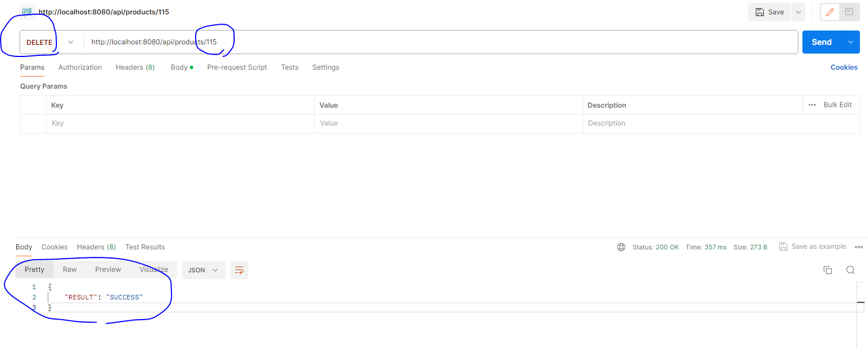Click the Query Params heading

click(44, 86)
